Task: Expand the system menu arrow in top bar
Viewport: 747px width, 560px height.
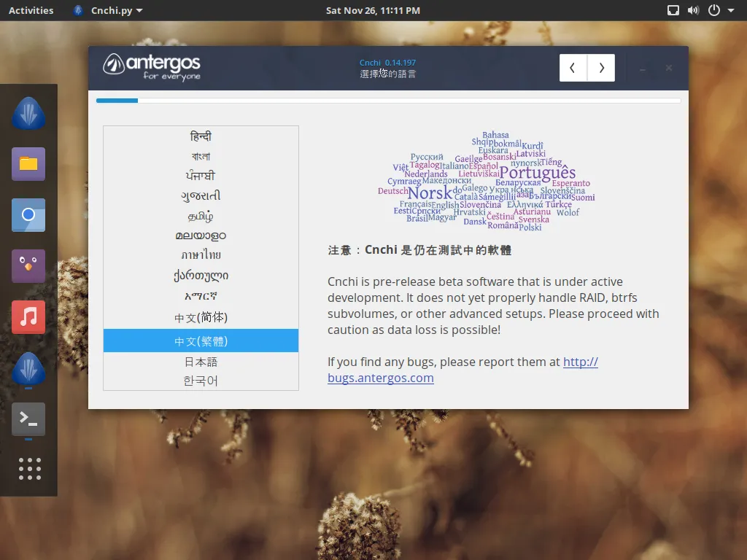Action: (731, 10)
